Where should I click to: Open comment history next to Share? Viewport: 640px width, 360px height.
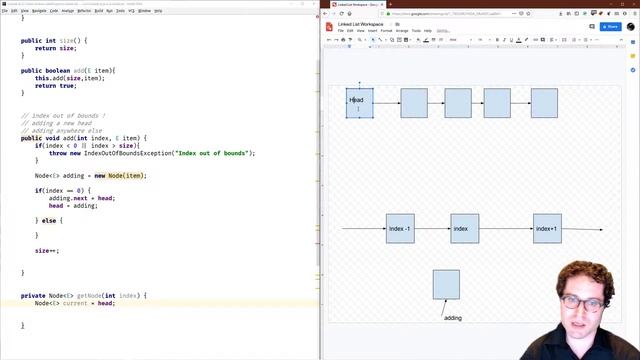592,27
